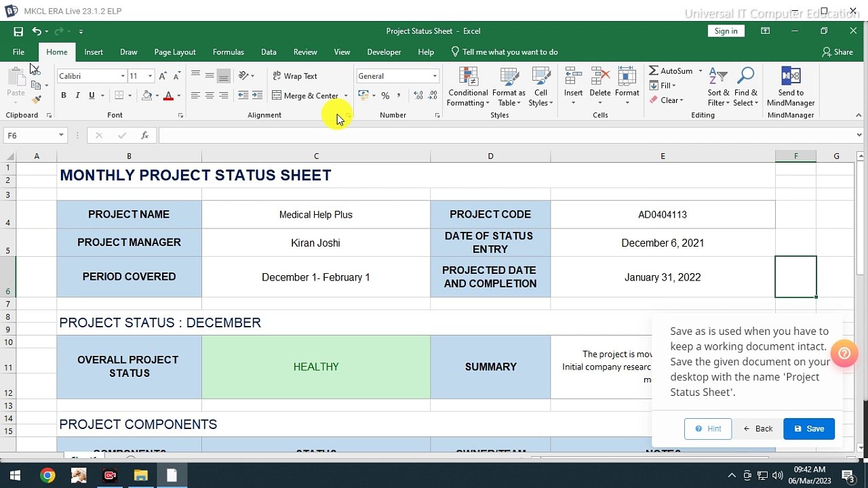Open the font name dropdown showing Calibri
Image resolution: width=868 pixels, height=488 pixels.
[123, 76]
